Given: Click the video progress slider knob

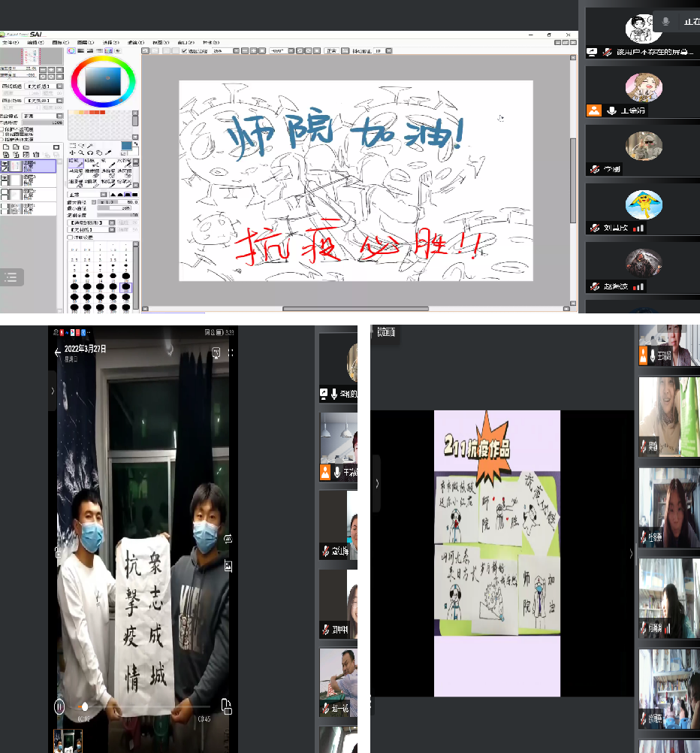Looking at the screenshot, I should coord(85,706).
